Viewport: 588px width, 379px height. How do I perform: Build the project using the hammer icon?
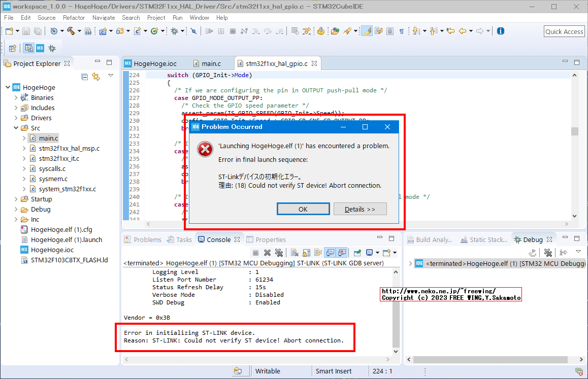coord(71,30)
